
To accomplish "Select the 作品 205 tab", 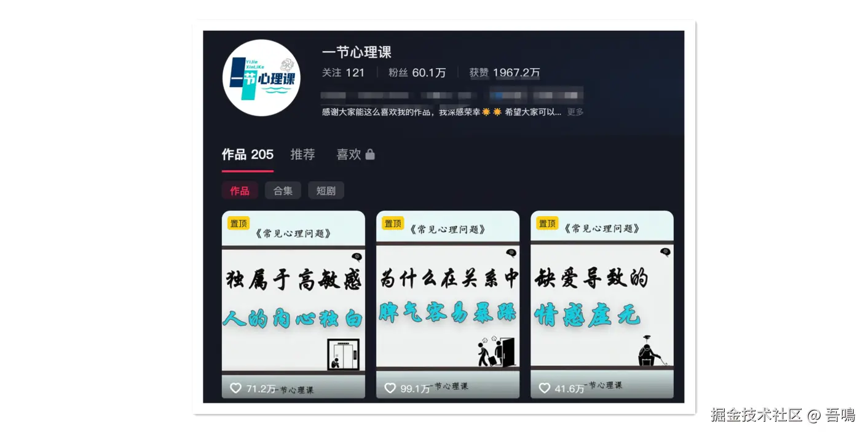I will pyautogui.click(x=248, y=155).
